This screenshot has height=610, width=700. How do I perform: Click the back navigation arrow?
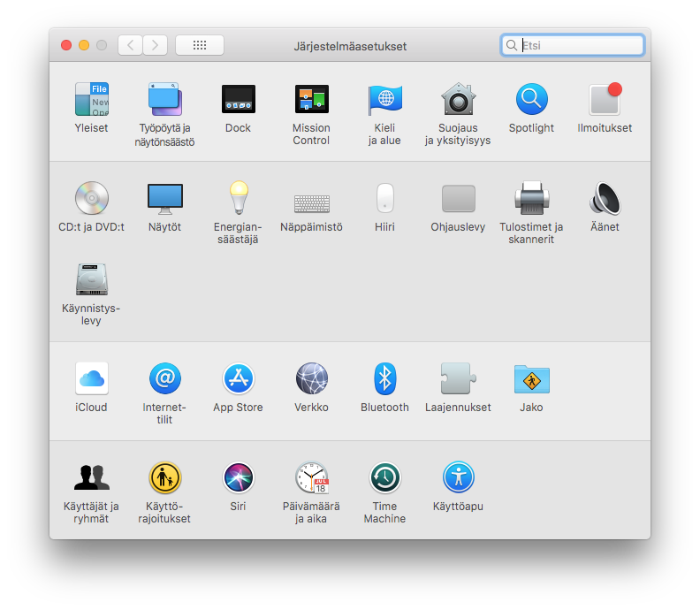[x=130, y=45]
